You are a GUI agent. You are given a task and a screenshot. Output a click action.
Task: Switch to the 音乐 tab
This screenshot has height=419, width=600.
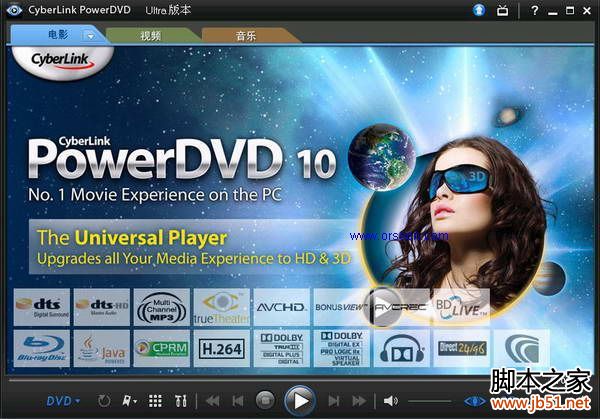point(246,36)
